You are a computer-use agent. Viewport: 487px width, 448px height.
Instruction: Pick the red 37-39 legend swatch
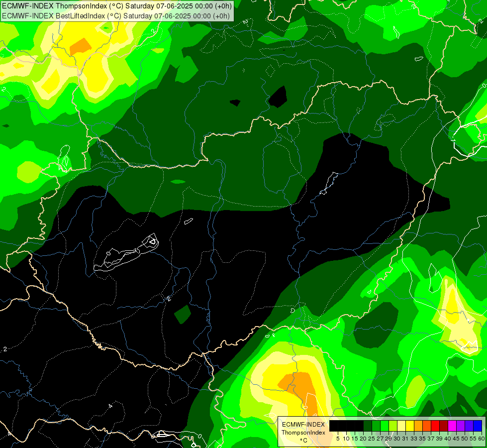tap(435, 426)
